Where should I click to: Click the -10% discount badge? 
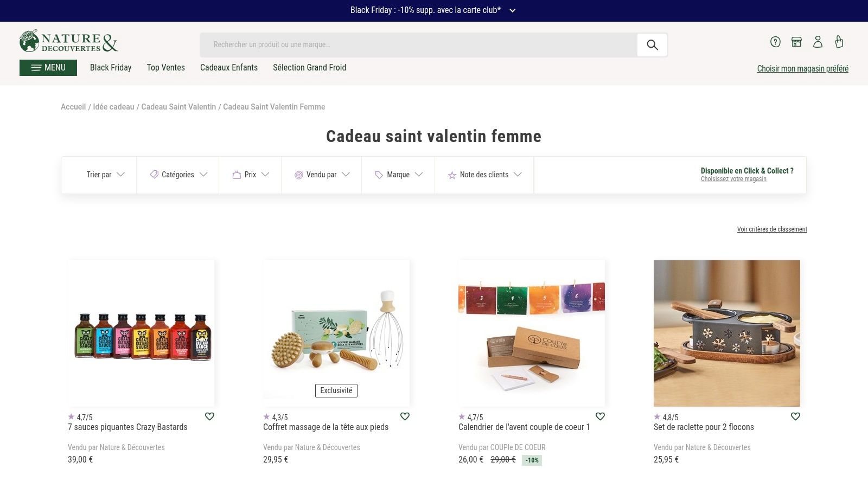pos(532,460)
